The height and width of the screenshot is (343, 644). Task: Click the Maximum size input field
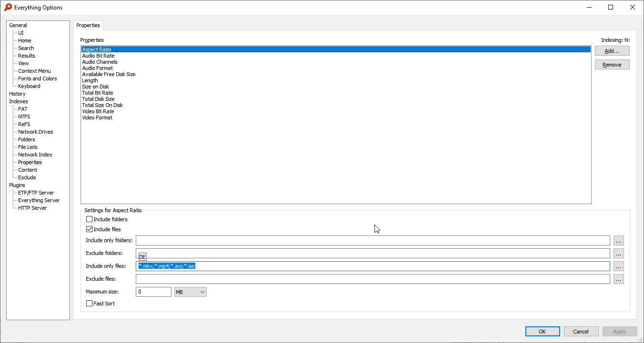153,292
